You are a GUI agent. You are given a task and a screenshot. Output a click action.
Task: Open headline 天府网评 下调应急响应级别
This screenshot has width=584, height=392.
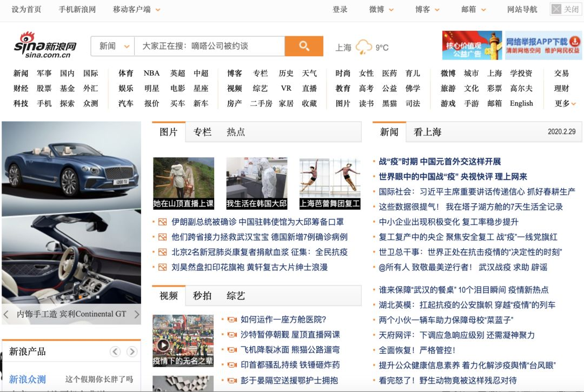[x=456, y=335]
